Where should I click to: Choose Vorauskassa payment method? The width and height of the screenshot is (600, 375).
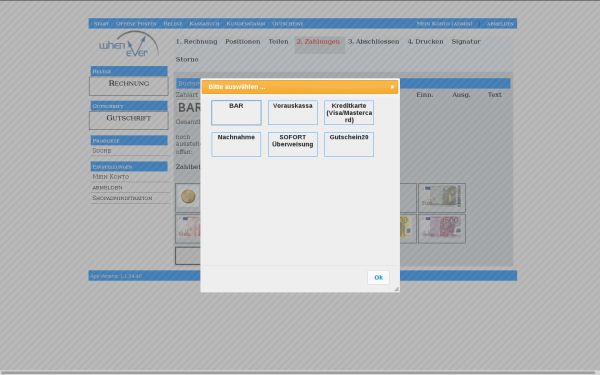click(293, 112)
